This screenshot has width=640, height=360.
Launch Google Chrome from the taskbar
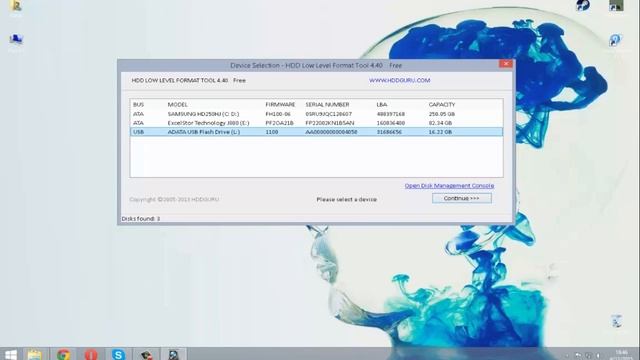coord(63,354)
